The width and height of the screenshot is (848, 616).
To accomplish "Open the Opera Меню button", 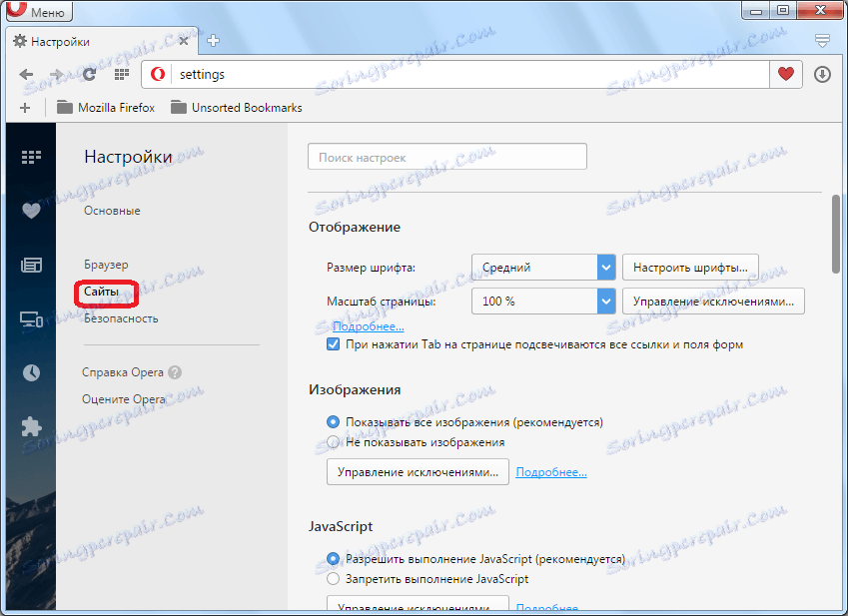I will click(x=39, y=11).
